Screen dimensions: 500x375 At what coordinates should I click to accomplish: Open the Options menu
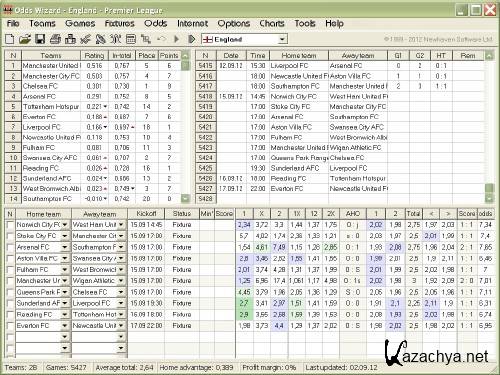(x=234, y=24)
